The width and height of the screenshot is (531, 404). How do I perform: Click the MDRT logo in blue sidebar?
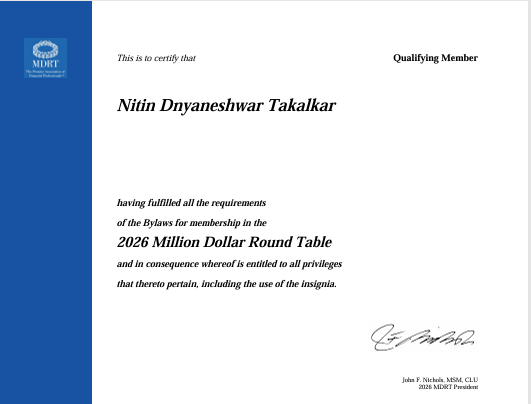[45, 58]
